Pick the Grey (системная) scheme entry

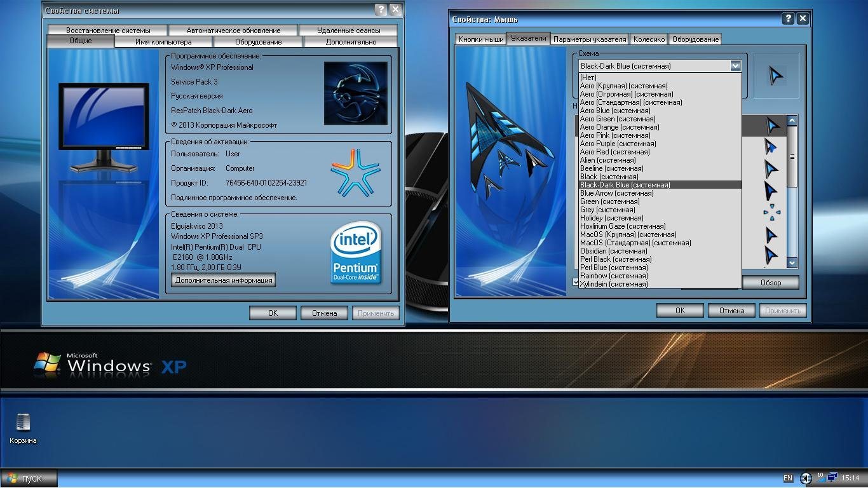[660, 210]
